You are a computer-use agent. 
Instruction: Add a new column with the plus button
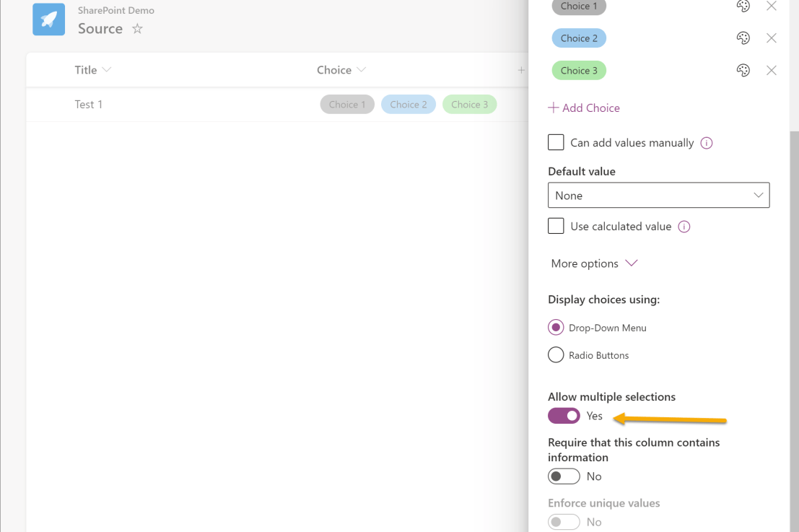521,69
